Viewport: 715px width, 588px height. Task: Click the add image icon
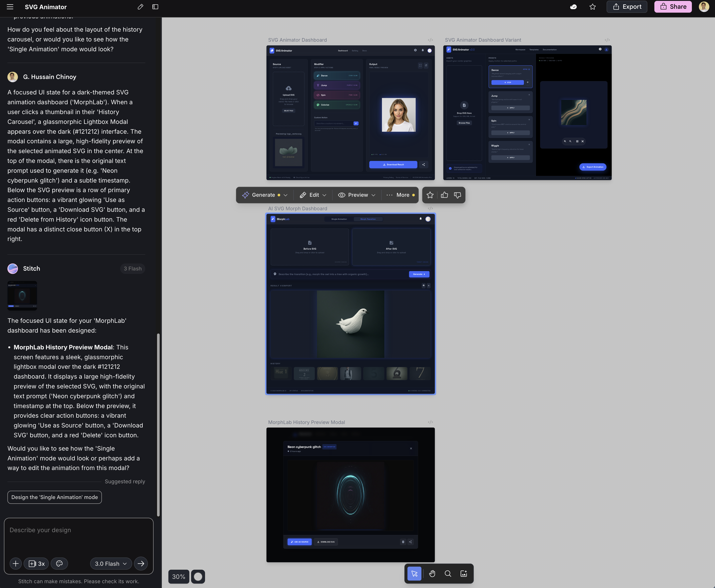click(x=464, y=573)
